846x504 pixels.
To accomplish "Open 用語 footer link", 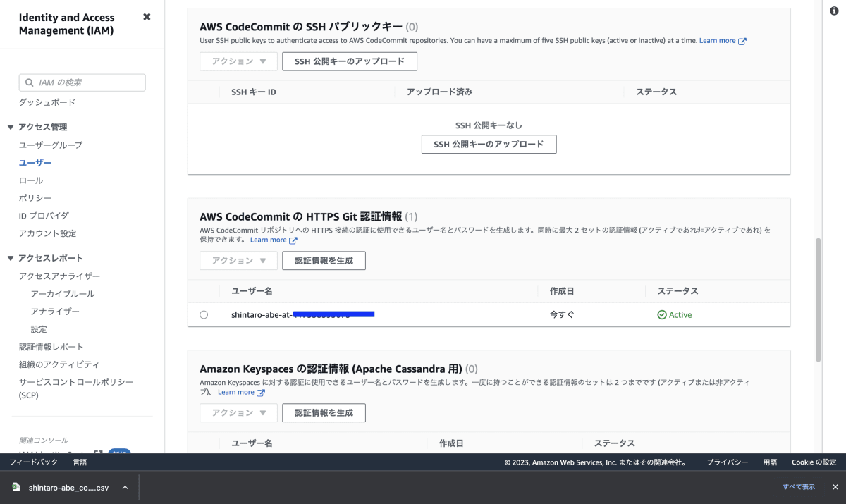I will (x=770, y=462).
